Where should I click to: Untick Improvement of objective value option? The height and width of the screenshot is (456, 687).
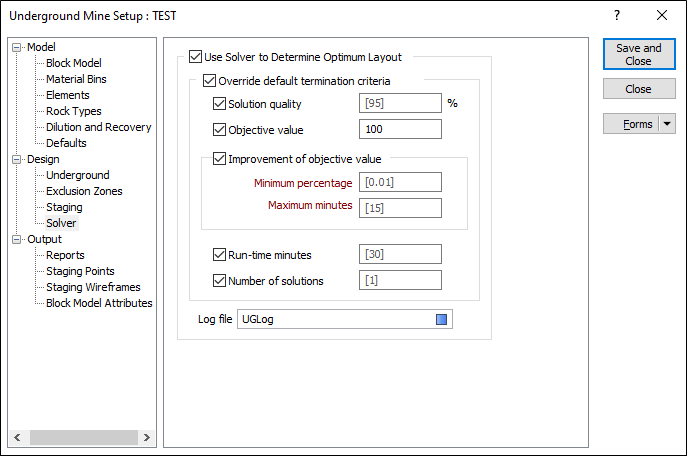point(220,159)
